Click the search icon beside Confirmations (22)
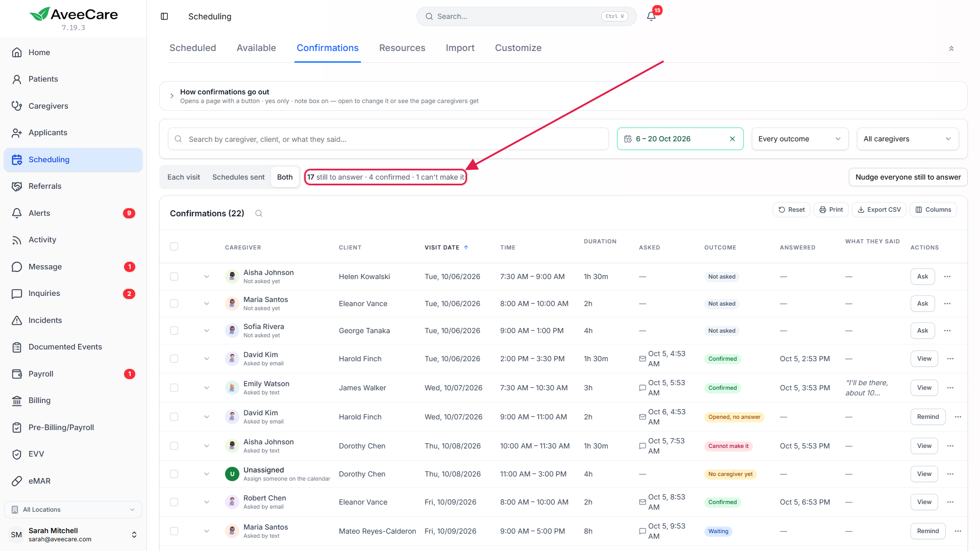 pos(259,213)
